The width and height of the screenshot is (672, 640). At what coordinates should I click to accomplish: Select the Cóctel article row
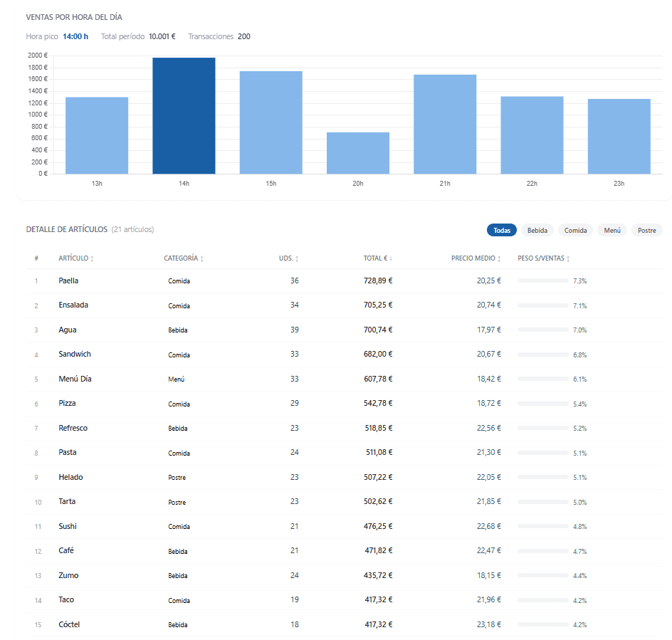344,624
